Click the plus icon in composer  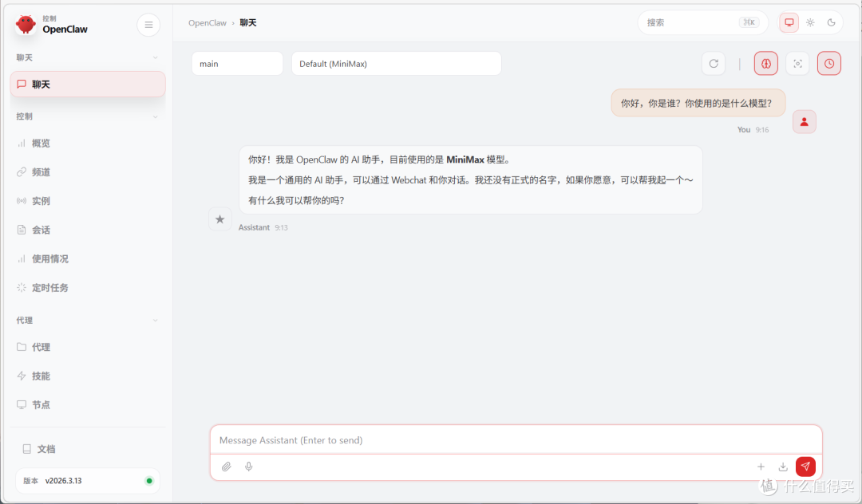[761, 467]
